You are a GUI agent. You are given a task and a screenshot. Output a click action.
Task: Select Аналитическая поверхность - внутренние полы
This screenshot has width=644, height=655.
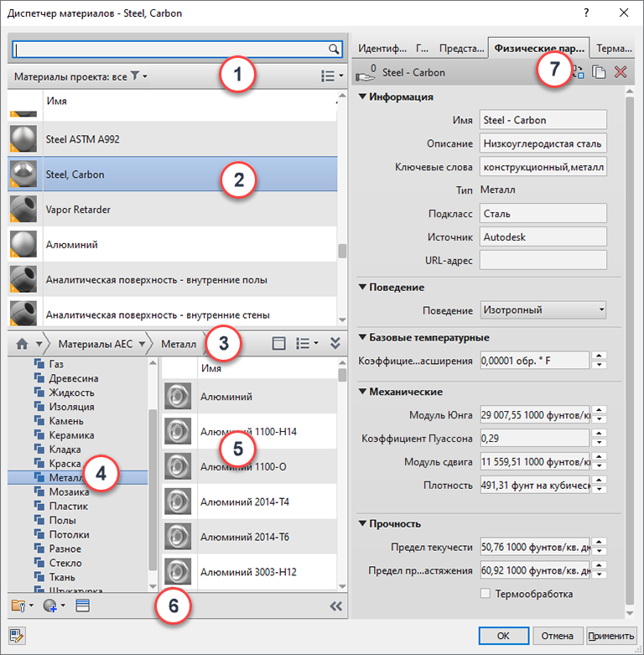point(172,279)
